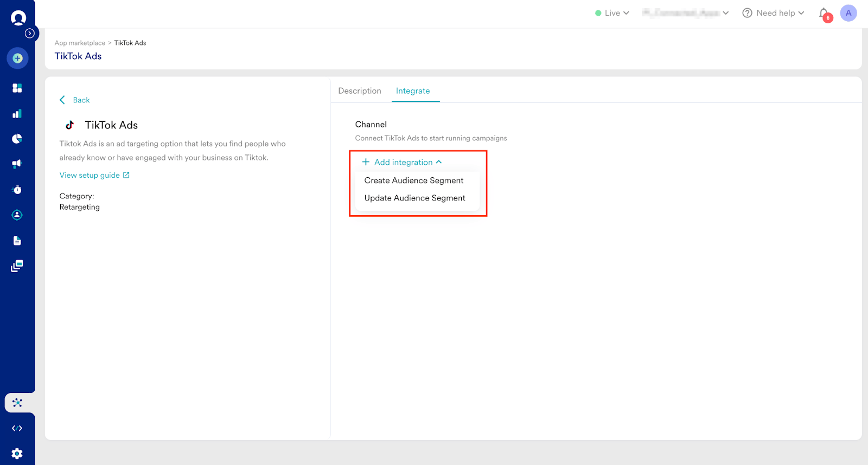Screen dimensions: 868x465
Task: Click the Retargeting category text
Action: click(80, 207)
